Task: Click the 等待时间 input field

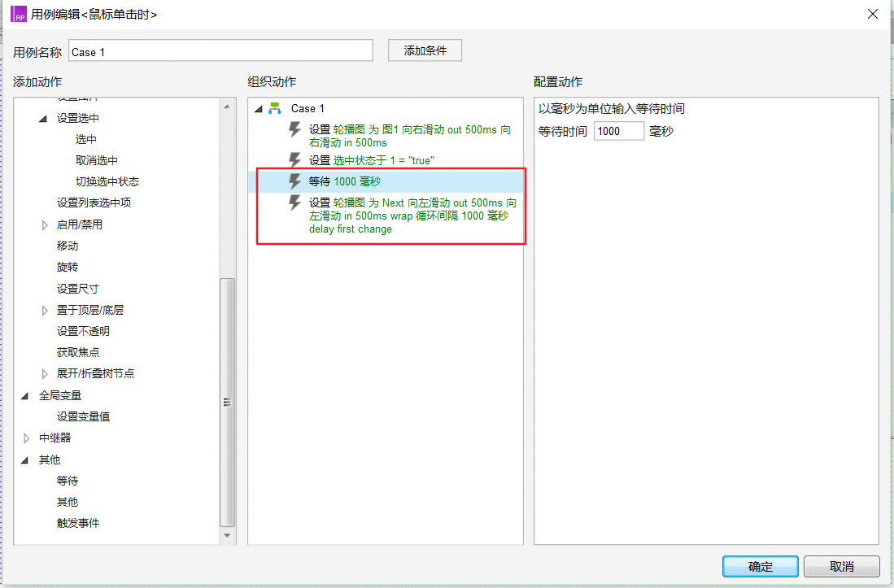Action: (618, 131)
